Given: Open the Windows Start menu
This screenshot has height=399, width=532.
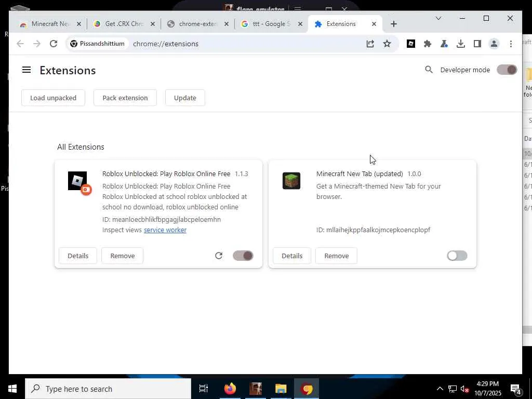Looking at the screenshot, I should pyautogui.click(x=12, y=389).
